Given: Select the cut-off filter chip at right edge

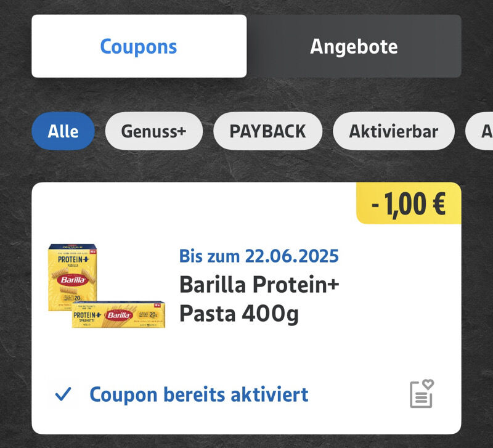Looking at the screenshot, I should click(x=479, y=131).
